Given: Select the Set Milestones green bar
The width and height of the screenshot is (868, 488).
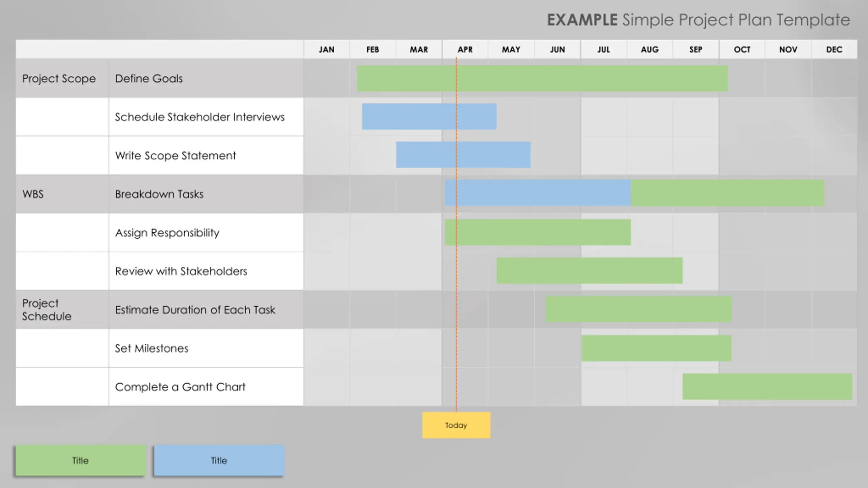Looking at the screenshot, I should point(656,348).
